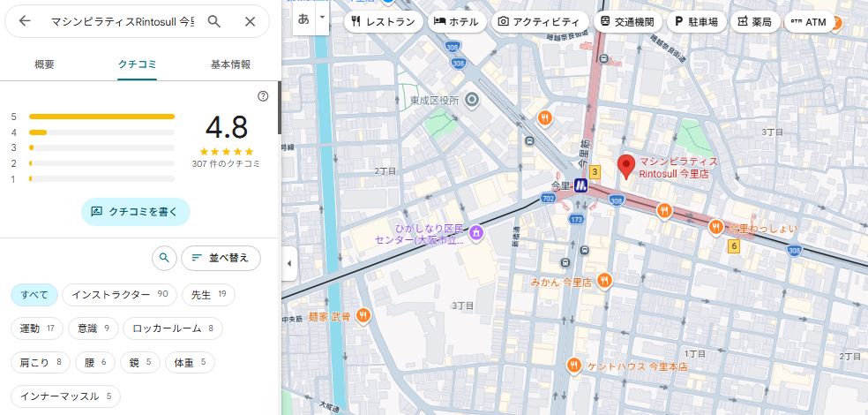Open the input language あ dropdown arrow
The height and width of the screenshot is (415, 868).
pyautogui.click(x=323, y=18)
